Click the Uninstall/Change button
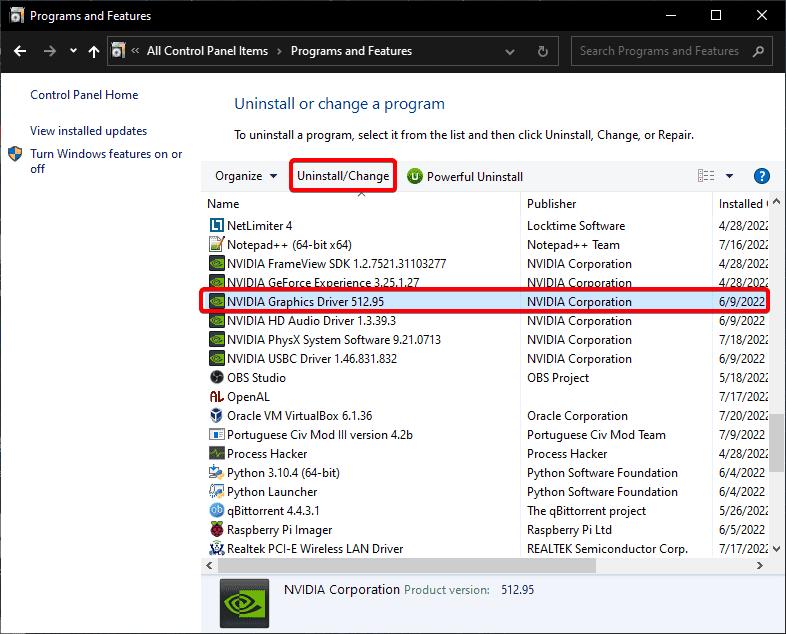The width and height of the screenshot is (786, 634). tap(343, 176)
